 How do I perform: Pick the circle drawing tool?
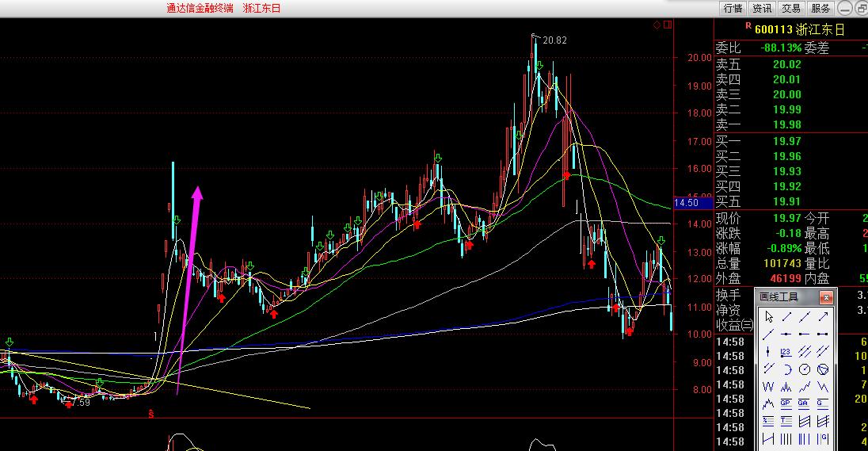coord(805,369)
